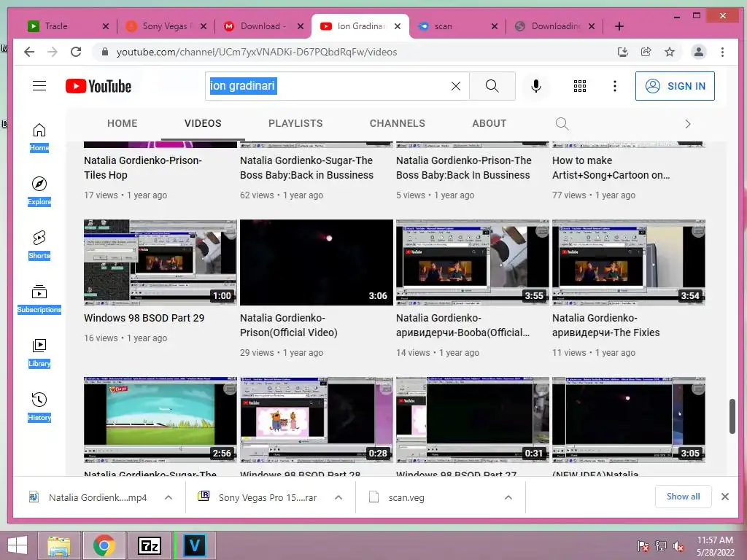
Task: Open the ABOUT tab
Action: click(489, 123)
